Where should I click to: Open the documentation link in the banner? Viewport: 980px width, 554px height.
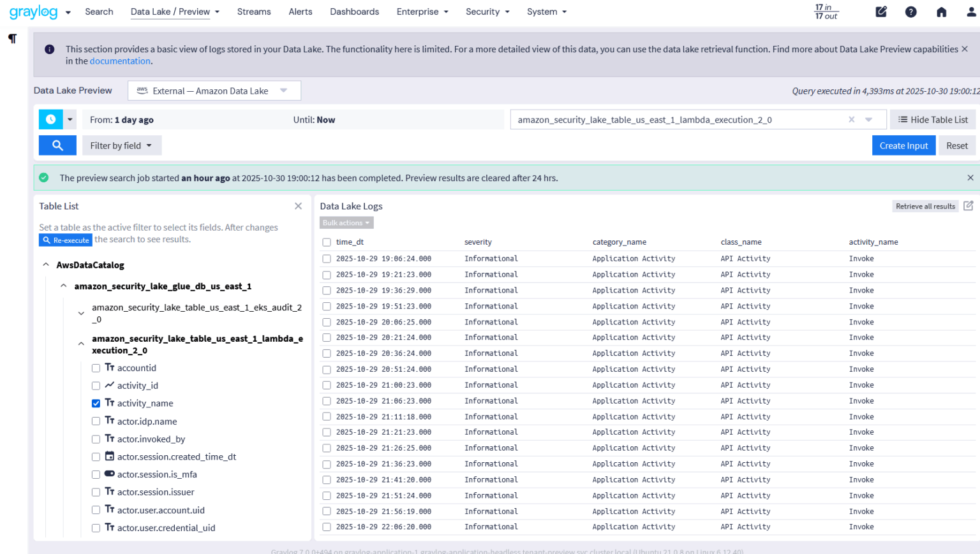(120, 61)
